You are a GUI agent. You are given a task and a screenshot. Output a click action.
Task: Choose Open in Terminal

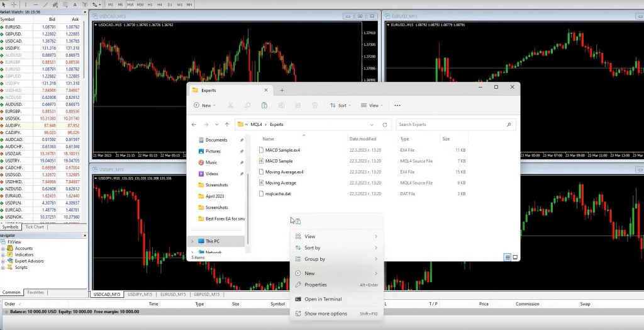coord(337,299)
